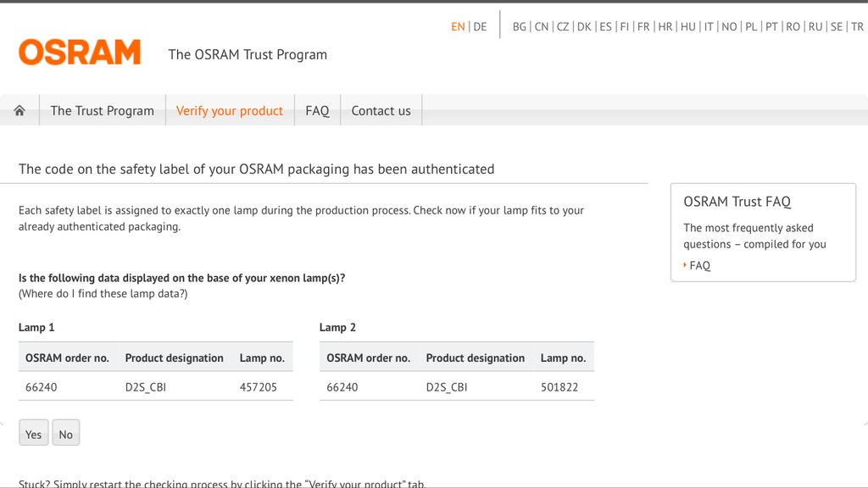Open The Trust Program tab
This screenshot has width=868, height=488.
click(x=102, y=111)
